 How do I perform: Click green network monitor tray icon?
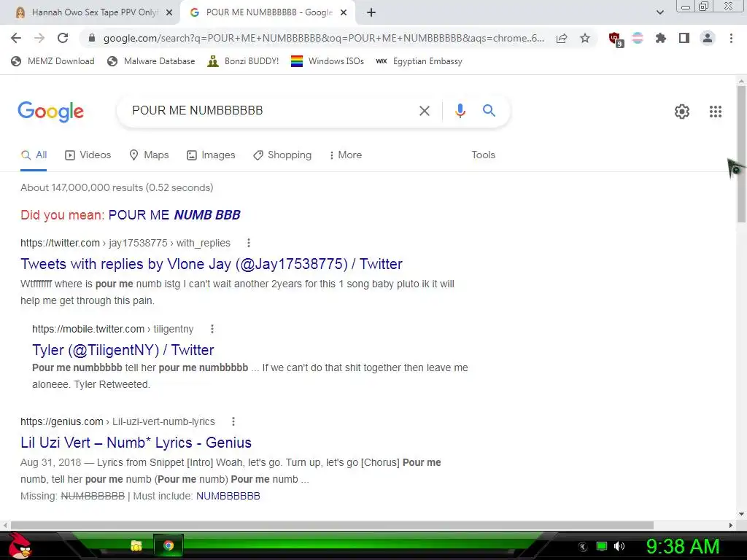tap(602, 546)
